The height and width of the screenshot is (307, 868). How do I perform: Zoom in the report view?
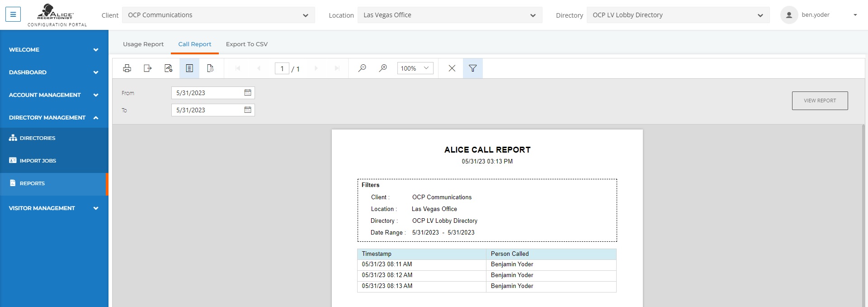383,68
